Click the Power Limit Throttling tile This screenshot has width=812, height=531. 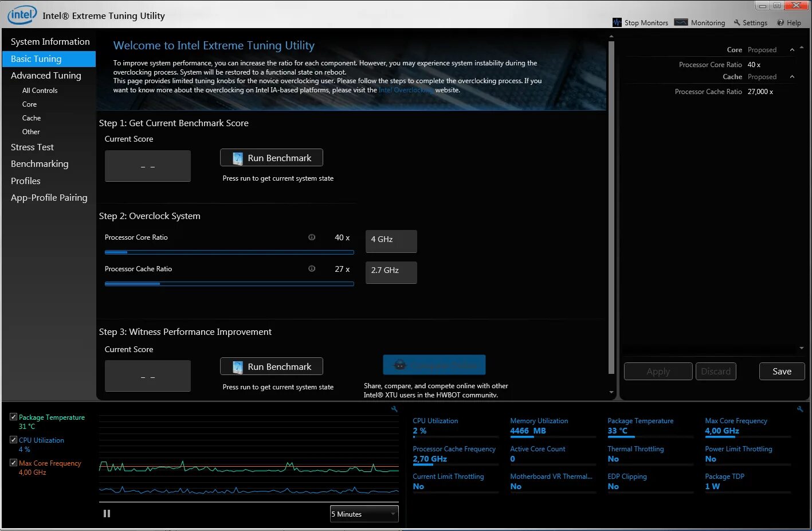[747, 454]
